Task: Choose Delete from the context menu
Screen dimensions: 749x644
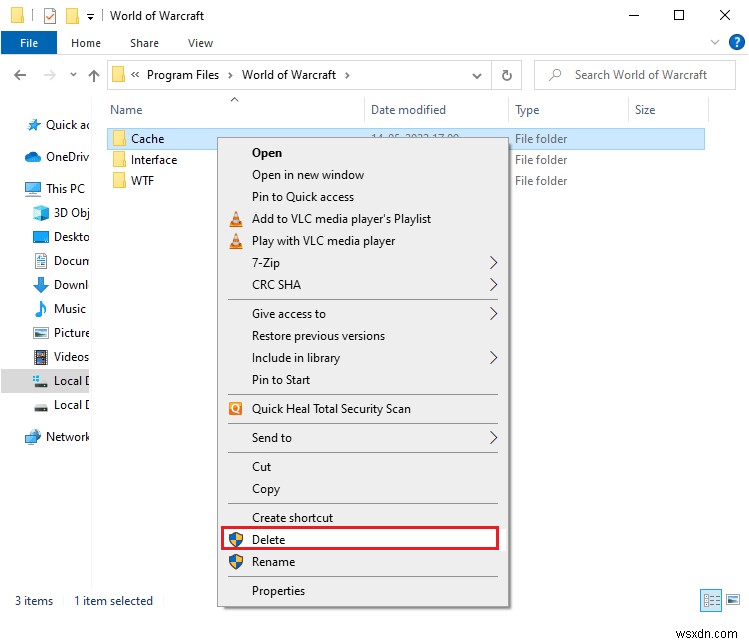Action: point(360,540)
